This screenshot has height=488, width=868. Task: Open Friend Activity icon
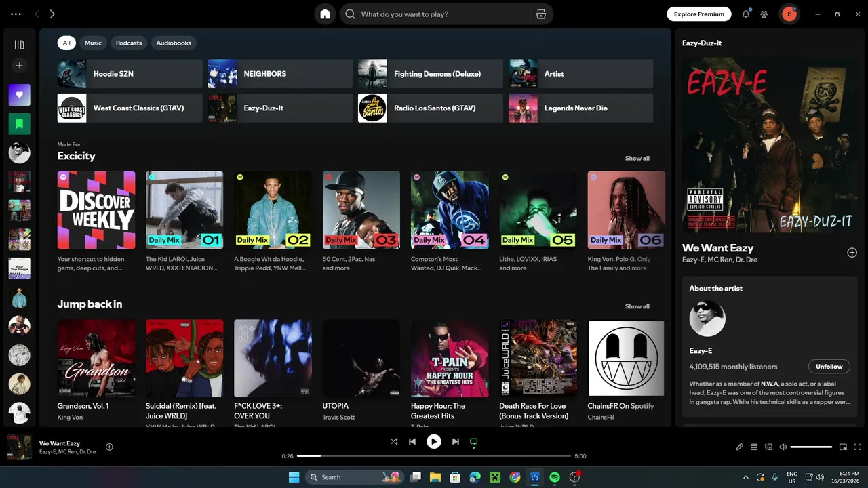(764, 14)
